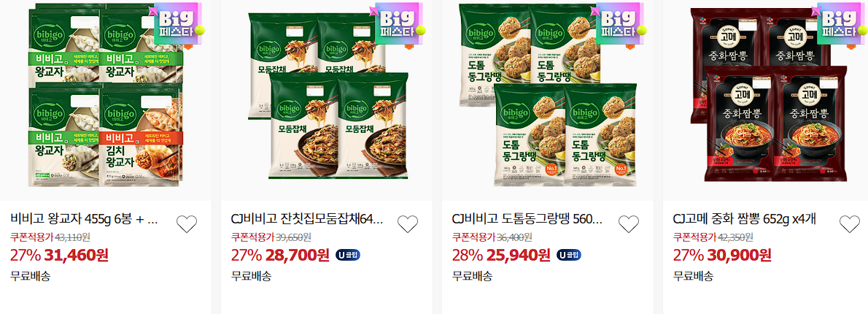Click U클럽 badge next to 28,700원
Screen dimensions: 868x314
click(348, 255)
